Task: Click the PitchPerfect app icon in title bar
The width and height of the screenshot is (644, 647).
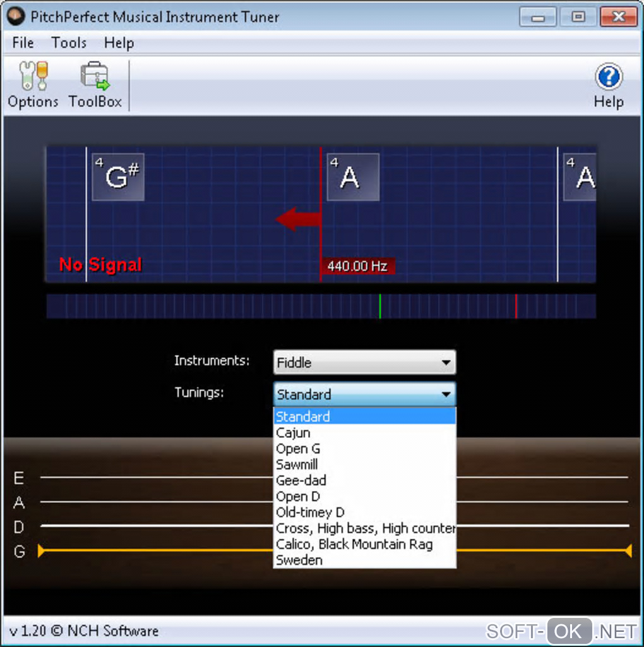Action: 16,16
